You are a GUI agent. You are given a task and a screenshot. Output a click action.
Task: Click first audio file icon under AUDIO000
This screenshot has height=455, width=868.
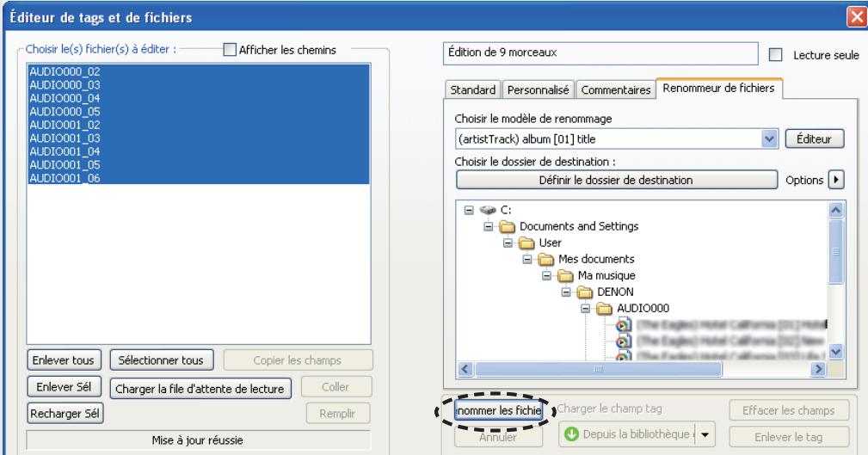tap(624, 325)
